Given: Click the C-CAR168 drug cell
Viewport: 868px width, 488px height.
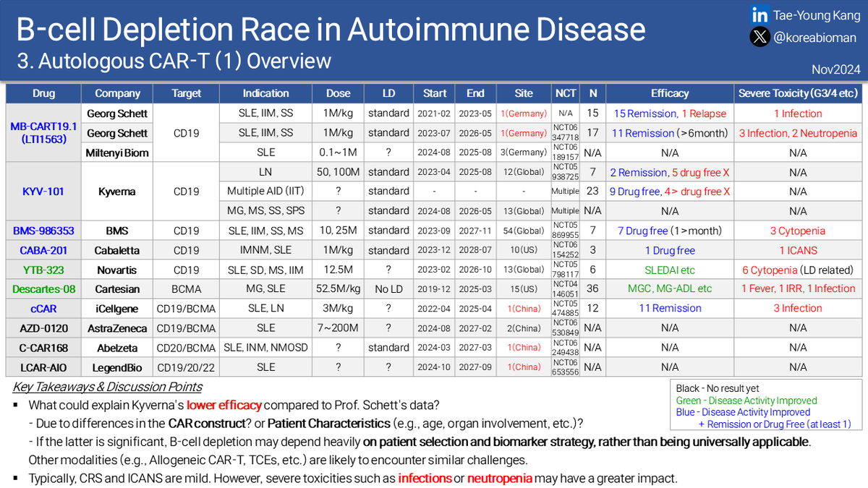Looking at the screenshot, I should [x=43, y=348].
